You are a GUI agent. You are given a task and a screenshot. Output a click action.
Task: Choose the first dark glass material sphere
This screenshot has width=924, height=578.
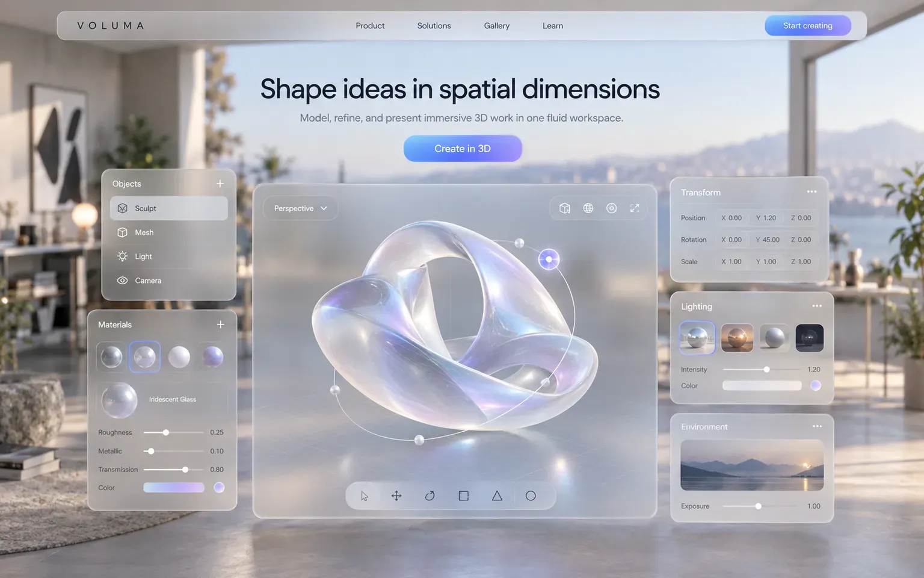click(111, 357)
